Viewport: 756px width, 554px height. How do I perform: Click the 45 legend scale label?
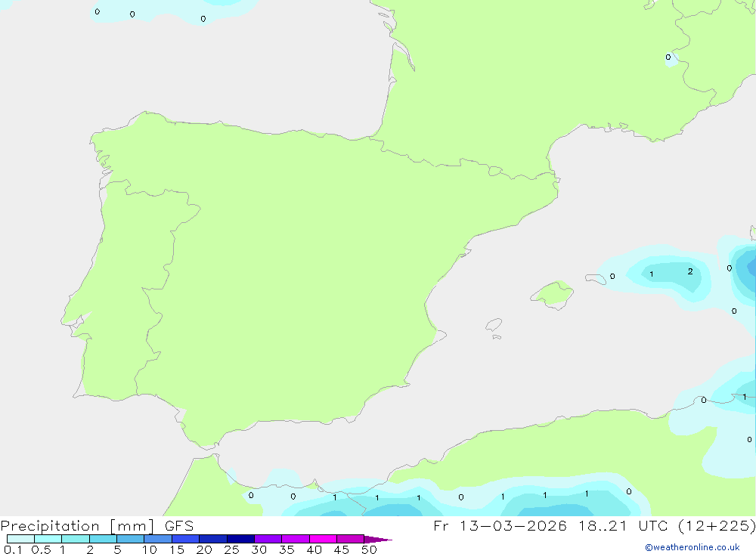point(342,549)
